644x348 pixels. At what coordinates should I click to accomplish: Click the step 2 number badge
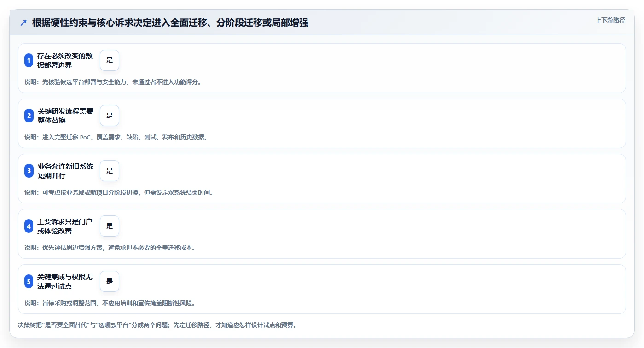29,116
